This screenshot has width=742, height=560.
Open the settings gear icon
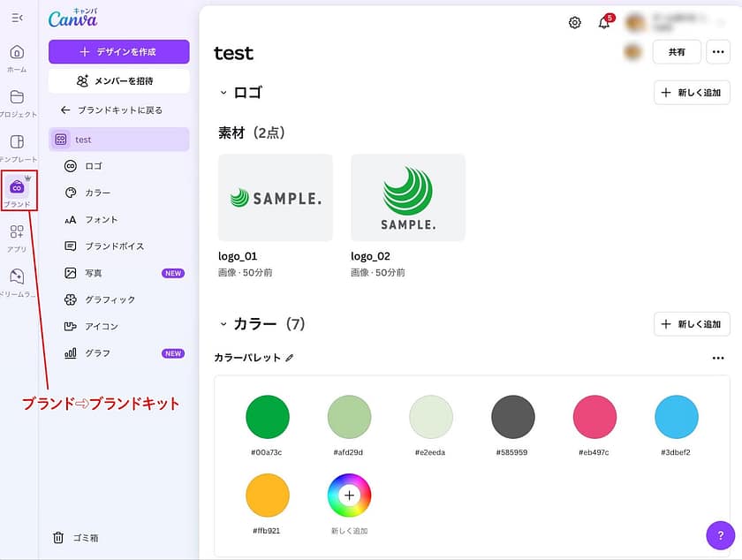coord(575,23)
